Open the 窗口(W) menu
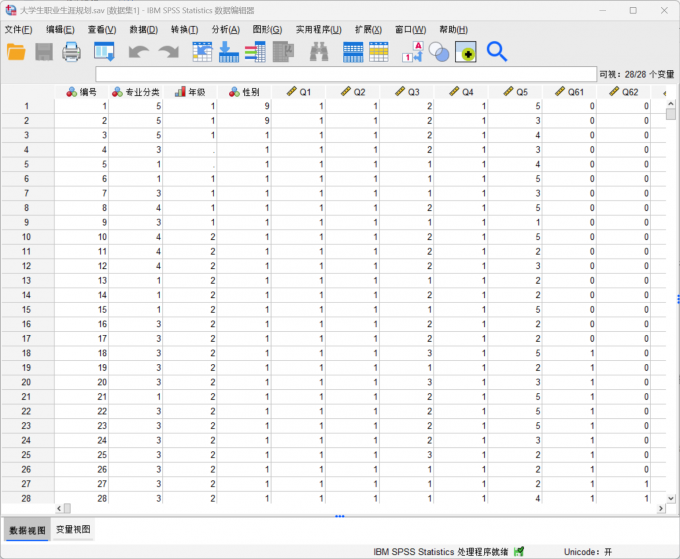The height and width of the screenshot is (559, 680). click(410, 29)
